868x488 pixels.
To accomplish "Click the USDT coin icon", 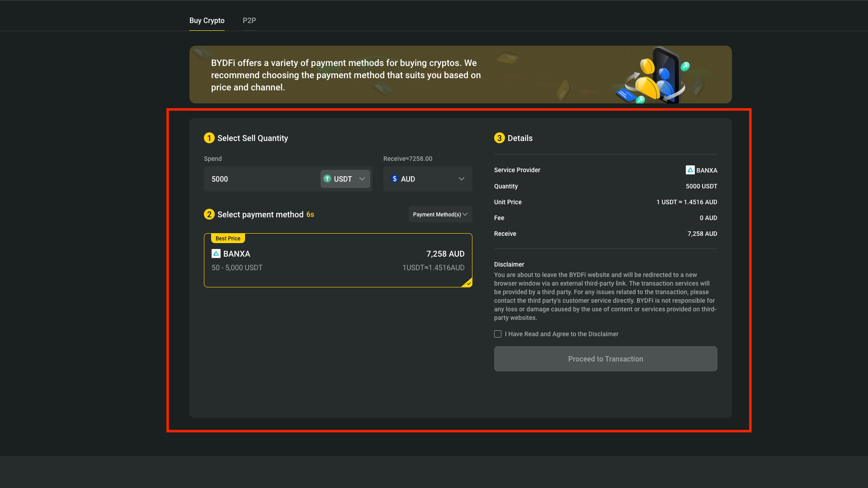I will pyautogui.click(x=327, y=179).
